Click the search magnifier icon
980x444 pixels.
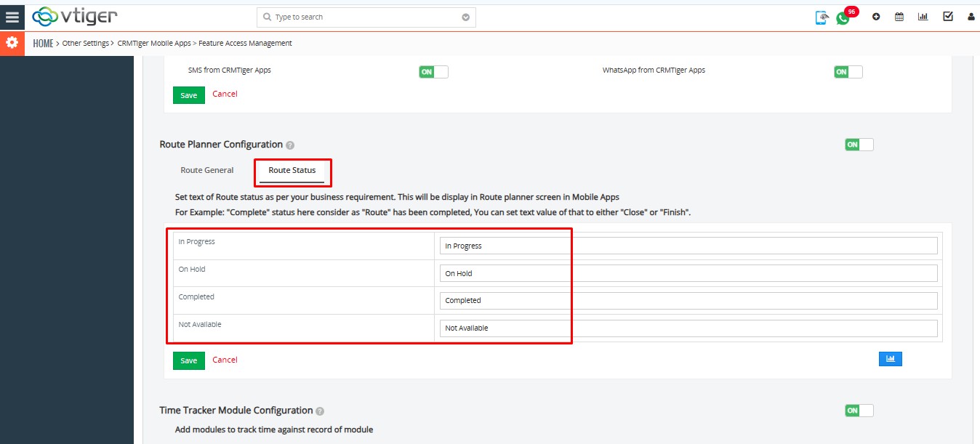[x=267, y=17]
